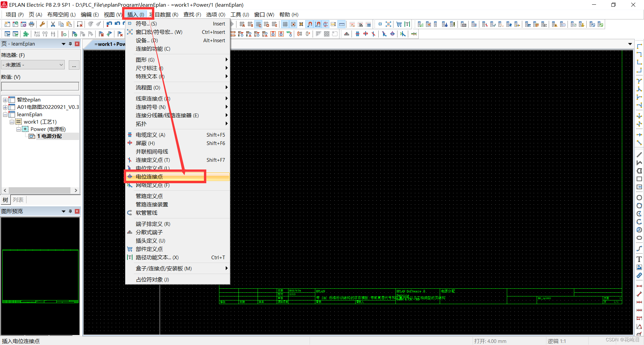Click the blue flag with green check icon
644x345 pixels.
(x=74, y=34)
